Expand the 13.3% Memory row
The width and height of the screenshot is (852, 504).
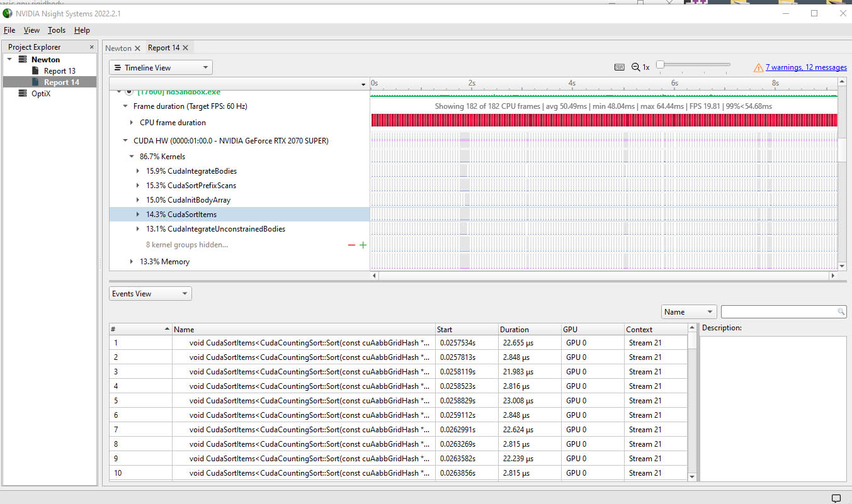(x=132, y=262)
